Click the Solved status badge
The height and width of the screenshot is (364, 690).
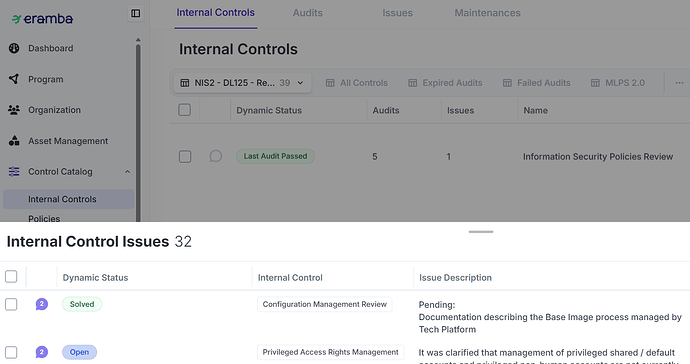pyautogui.click(x=82, y=304)
